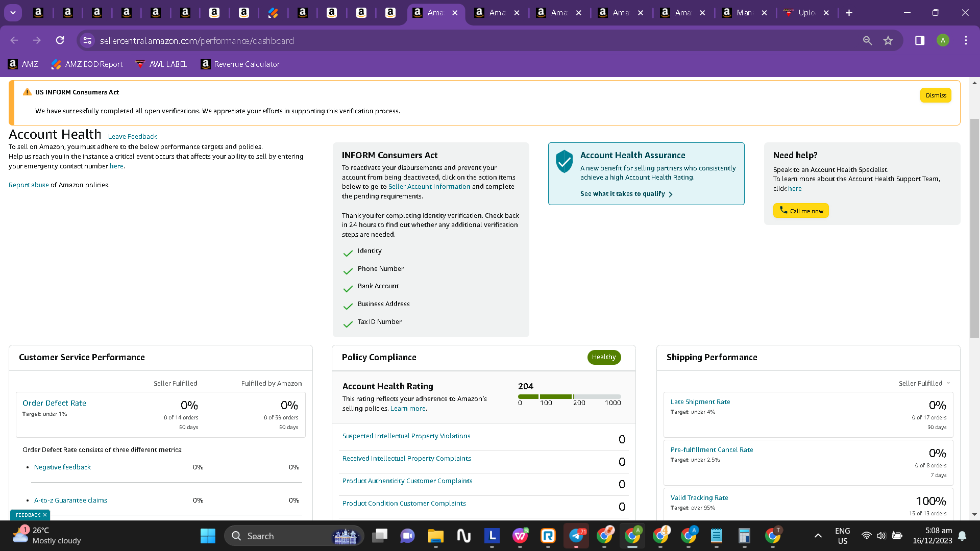Screen dimensions: 980x551
Task: Open Pre-fulfillment Cancel Rate details
Action: click(x=712, y=450)
